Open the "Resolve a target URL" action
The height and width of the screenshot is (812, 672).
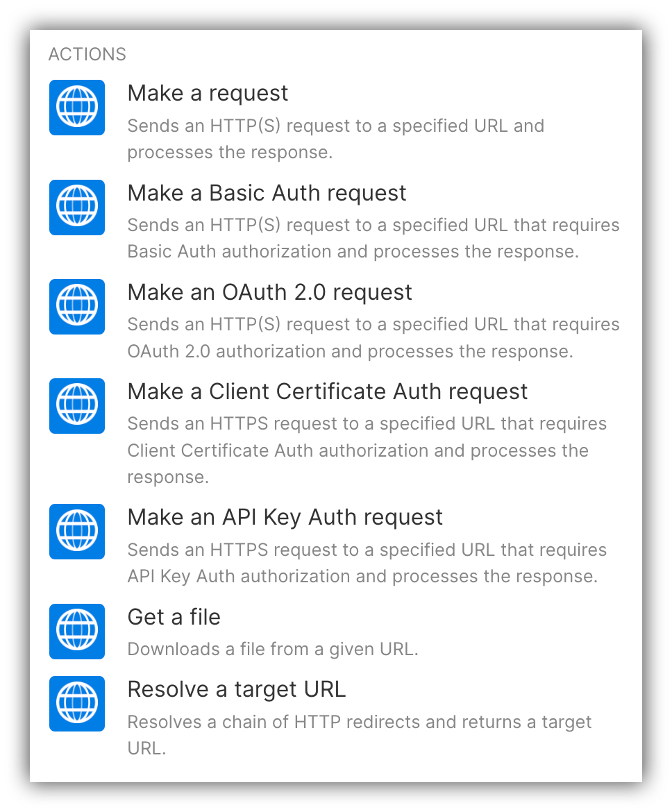[236, 688]
